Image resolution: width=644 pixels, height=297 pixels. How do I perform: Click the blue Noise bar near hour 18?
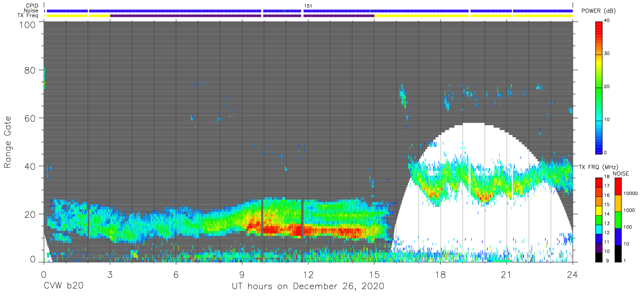click(x=441, y=10)
